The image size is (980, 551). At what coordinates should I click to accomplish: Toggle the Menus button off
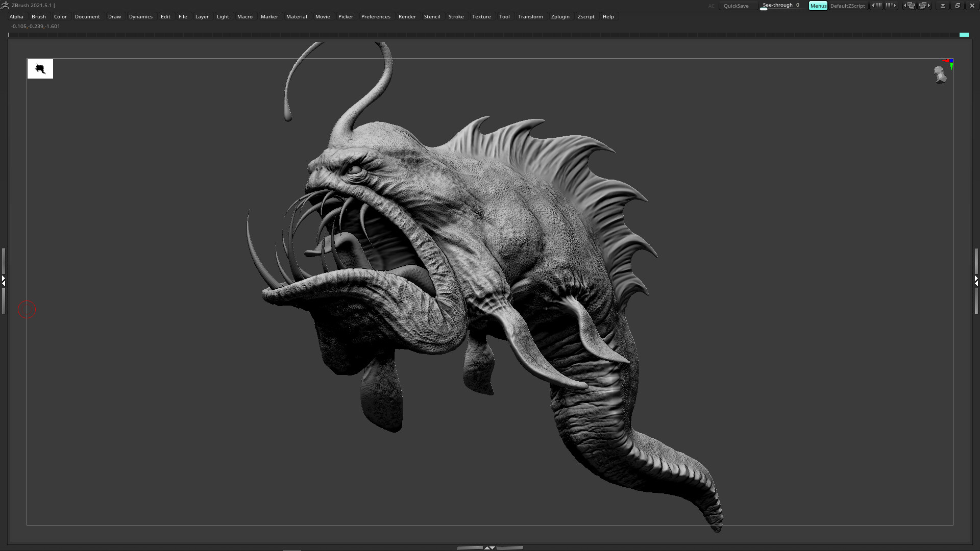(x=818, y=6)
